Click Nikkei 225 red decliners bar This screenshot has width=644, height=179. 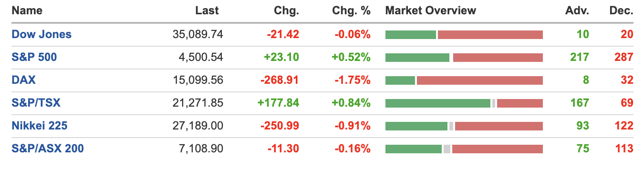tap(499, 126)
